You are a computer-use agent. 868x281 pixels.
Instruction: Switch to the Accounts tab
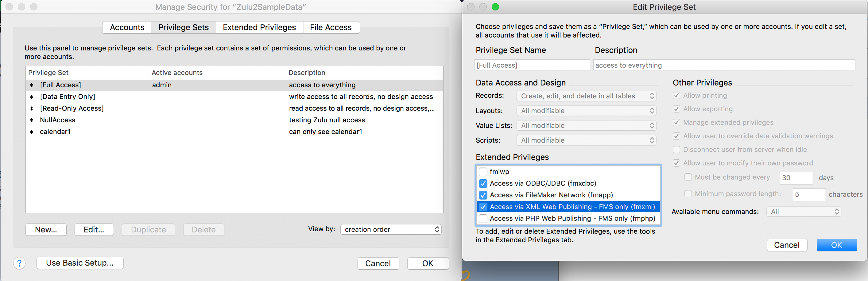click(x=127, y=27)
